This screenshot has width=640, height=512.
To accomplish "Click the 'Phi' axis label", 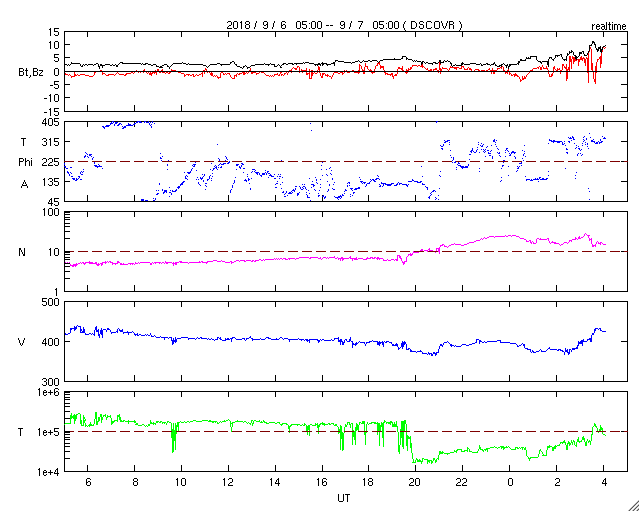I will click(25, 162).
